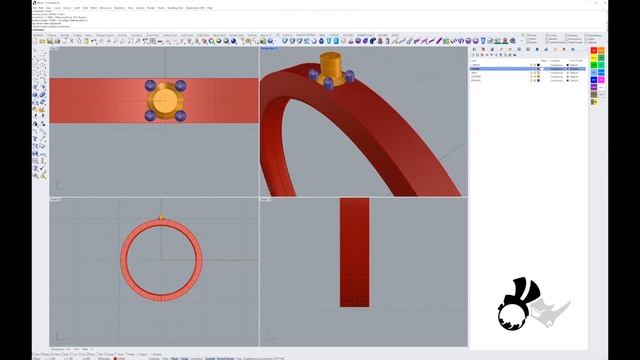Screen dimensions: 640x360
Task: Open the Perspective viewport title menu
Action: [x=269, y=49]
